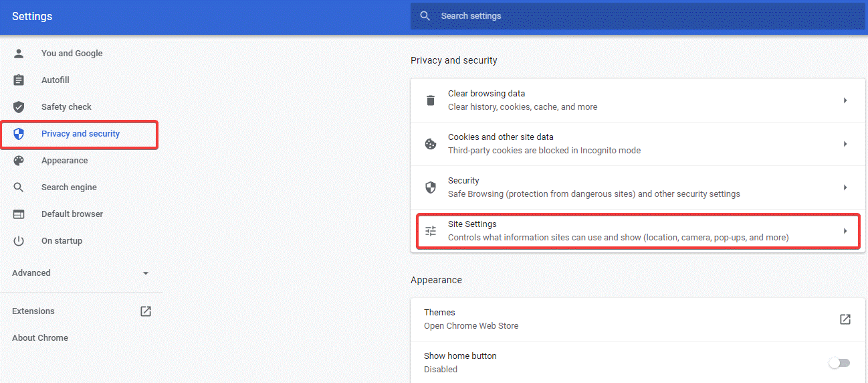The image size is (868, 383).
Task: Click the search magnifier icon in the header
Action: (x=425, y=16)
